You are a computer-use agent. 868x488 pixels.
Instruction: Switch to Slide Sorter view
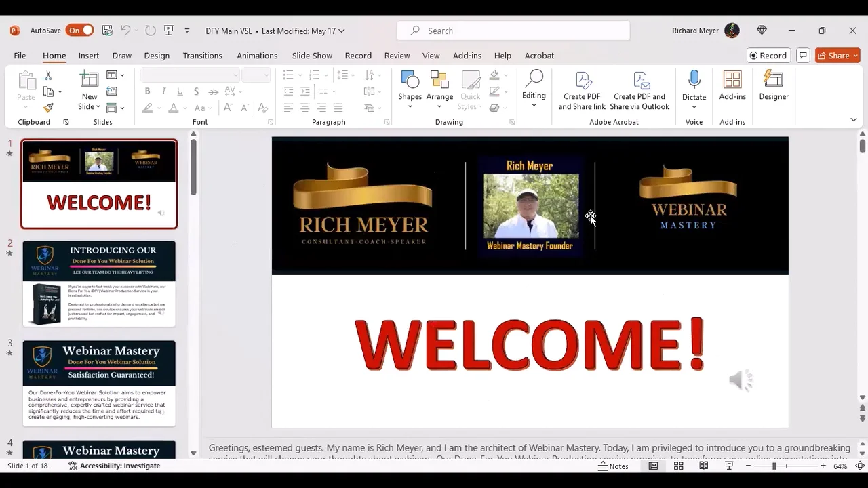pyautogui.click(x=678, y=466)
